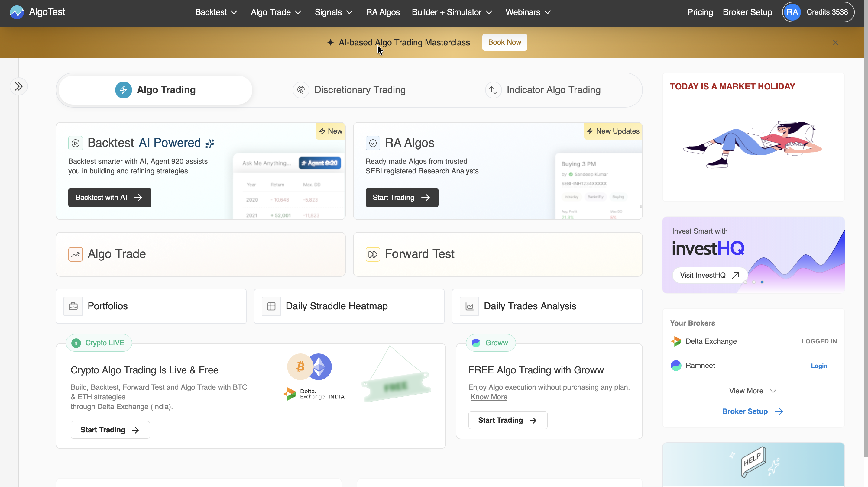Open the Backtest dropdown menu

pyautogui.click(x=216, y=12)
